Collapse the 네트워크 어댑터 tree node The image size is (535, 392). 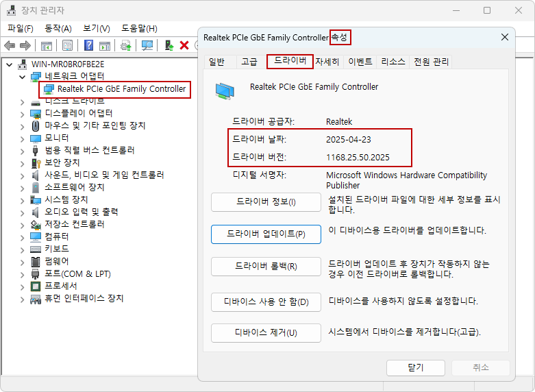coord(22,77)
